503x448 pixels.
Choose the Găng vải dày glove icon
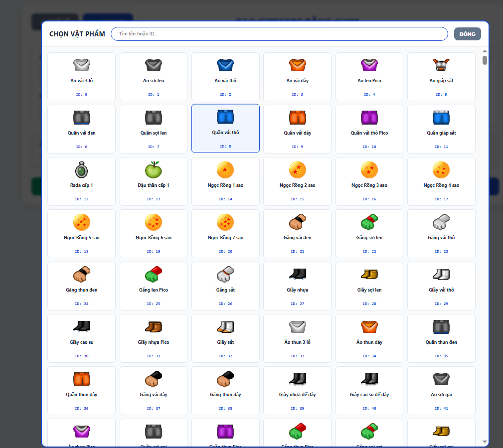pos(154,379)
